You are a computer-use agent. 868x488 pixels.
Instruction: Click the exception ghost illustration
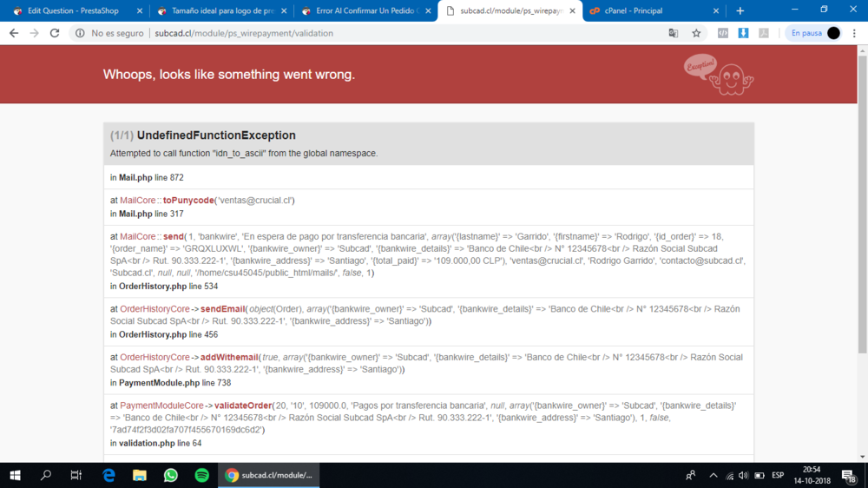tap(719, 74)
